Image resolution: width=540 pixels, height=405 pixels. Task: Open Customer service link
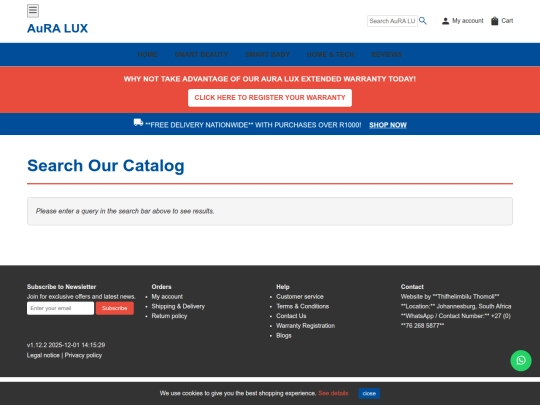300,297
